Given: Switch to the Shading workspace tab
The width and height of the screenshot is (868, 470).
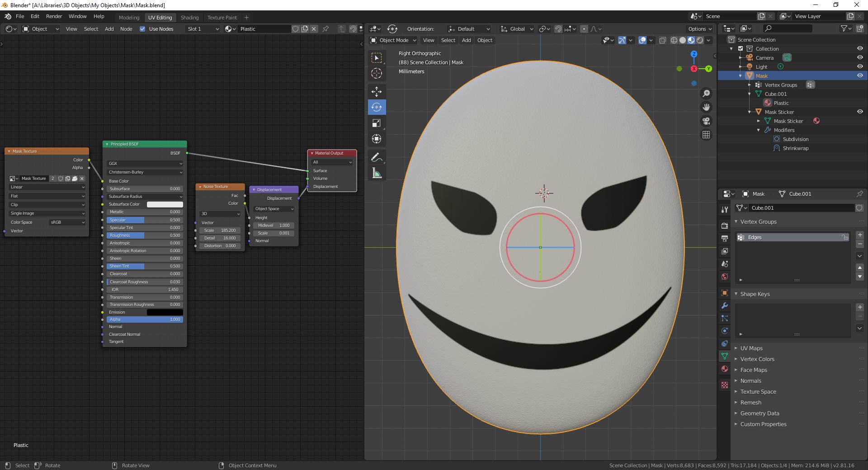Looking at the screenshot, I should click(189, 17).
